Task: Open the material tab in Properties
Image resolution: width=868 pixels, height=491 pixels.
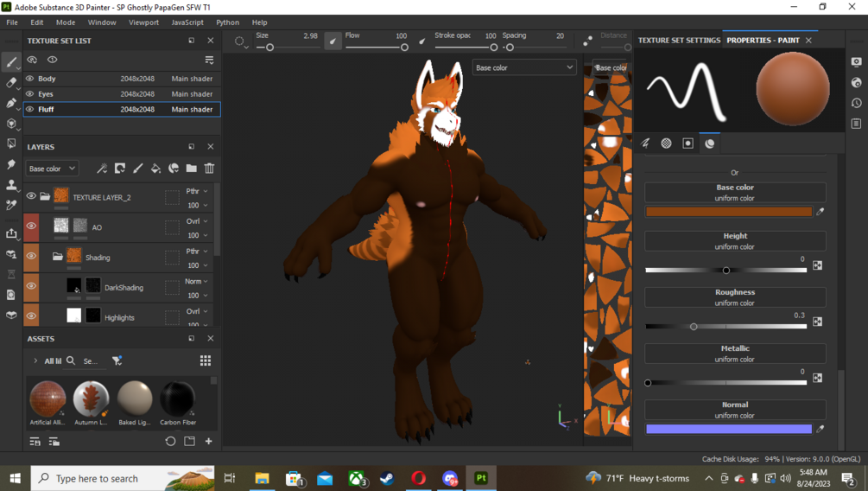Action: point(710,143)
